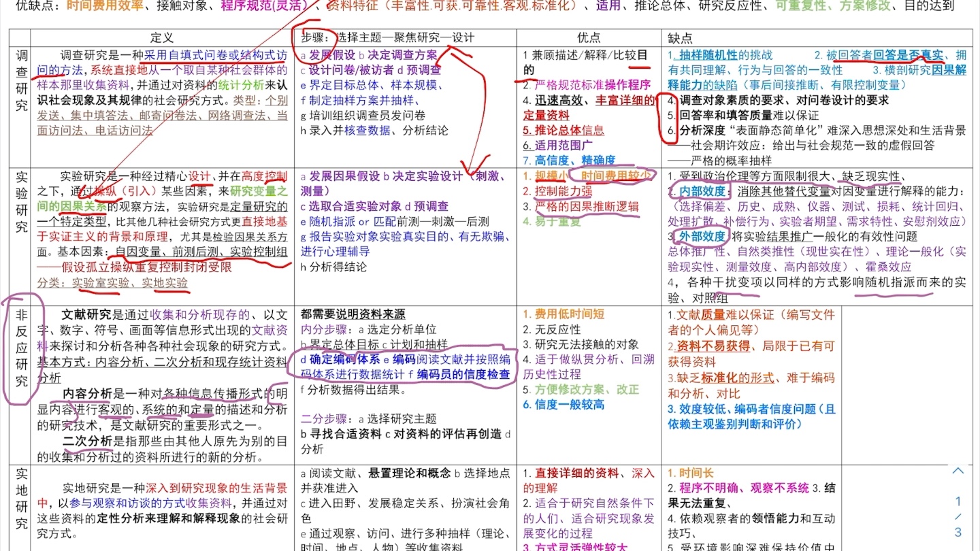Click orange text '时间费用效率' in top line
The image size is (980, 551).
pyautogui.click(x=105, y=6)
